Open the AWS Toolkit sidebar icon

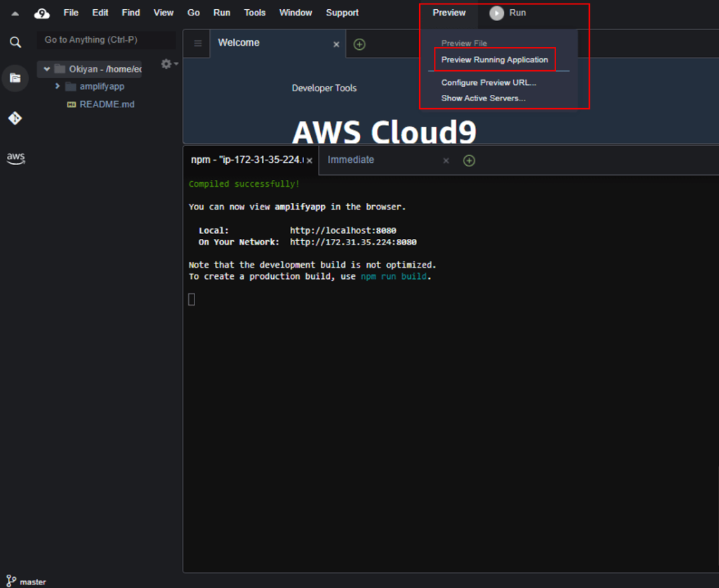click(15, 158)
